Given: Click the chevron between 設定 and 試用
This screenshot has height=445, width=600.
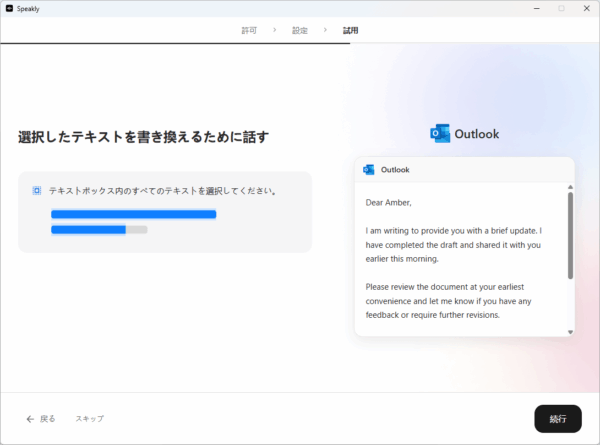Looking at the screenshot, I should click(325, 31).
